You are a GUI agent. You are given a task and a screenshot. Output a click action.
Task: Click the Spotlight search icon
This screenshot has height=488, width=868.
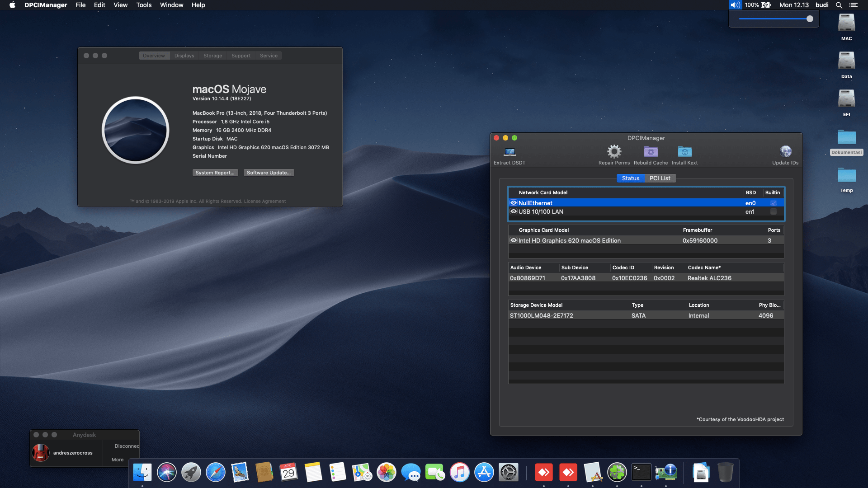pyautogui.click(x=839, y=5)
